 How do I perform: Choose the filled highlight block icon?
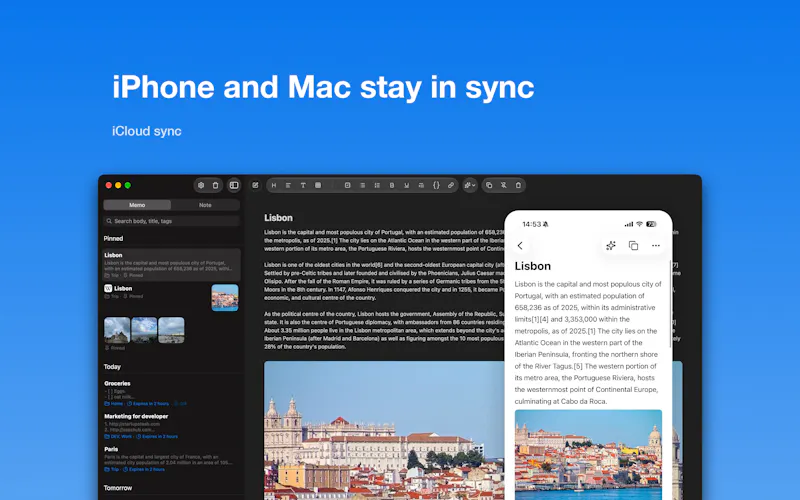[318, 185]
